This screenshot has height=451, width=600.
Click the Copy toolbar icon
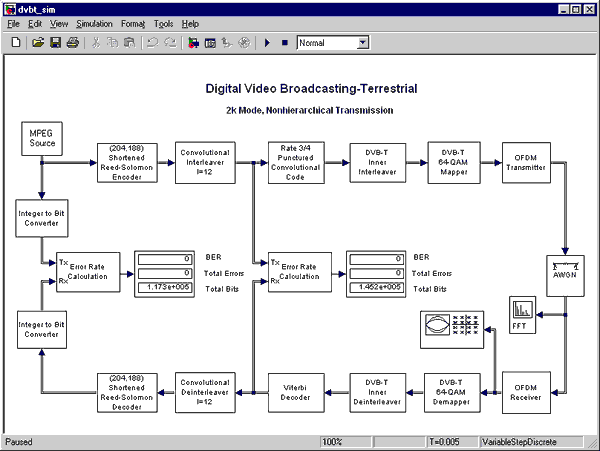click(x=112, y=42)
